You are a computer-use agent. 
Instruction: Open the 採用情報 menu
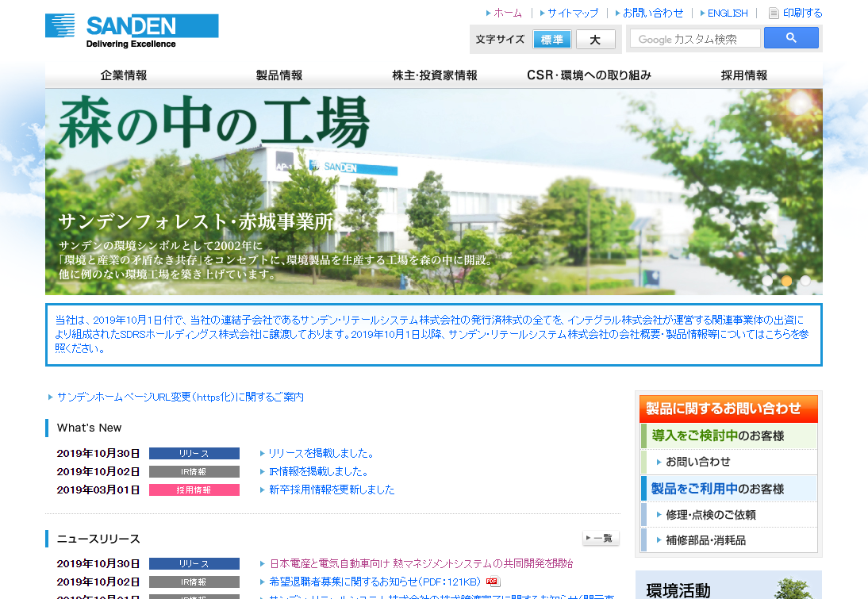coord(744,75)
